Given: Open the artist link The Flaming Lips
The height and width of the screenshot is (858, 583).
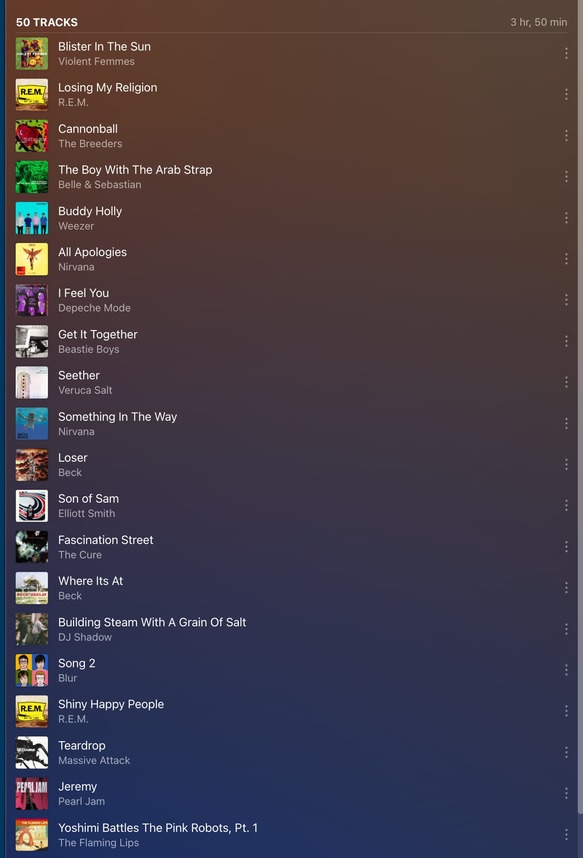Looking at the screenshot, I should [99, 843].
